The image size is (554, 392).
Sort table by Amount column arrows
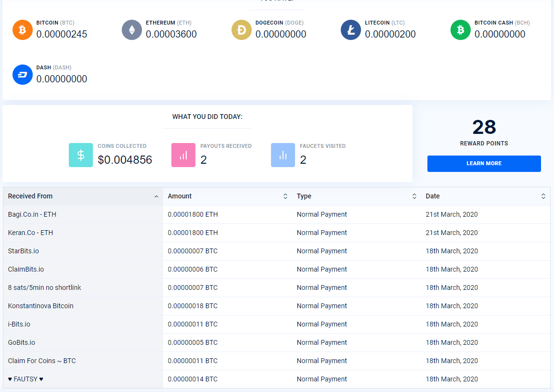(x=285, y=196)
